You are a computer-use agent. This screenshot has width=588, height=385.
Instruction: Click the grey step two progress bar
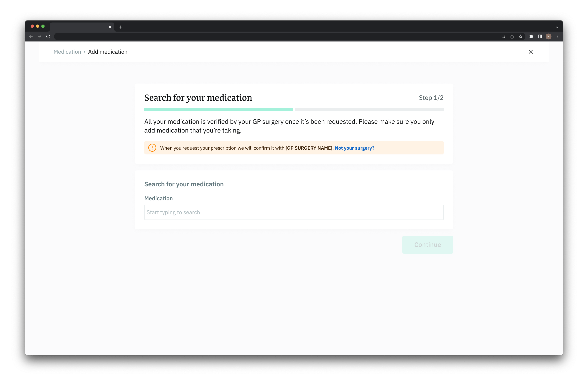tap(369, 109)
